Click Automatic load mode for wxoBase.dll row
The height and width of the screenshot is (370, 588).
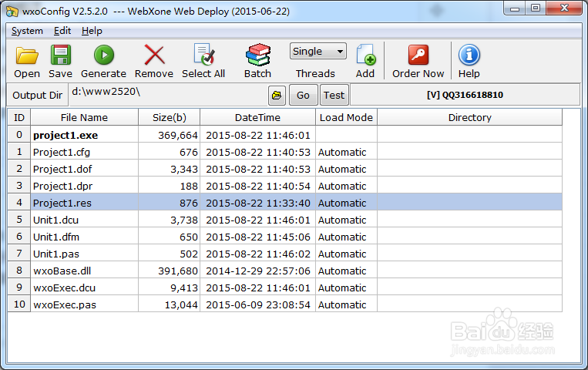[x=342, y=271]
